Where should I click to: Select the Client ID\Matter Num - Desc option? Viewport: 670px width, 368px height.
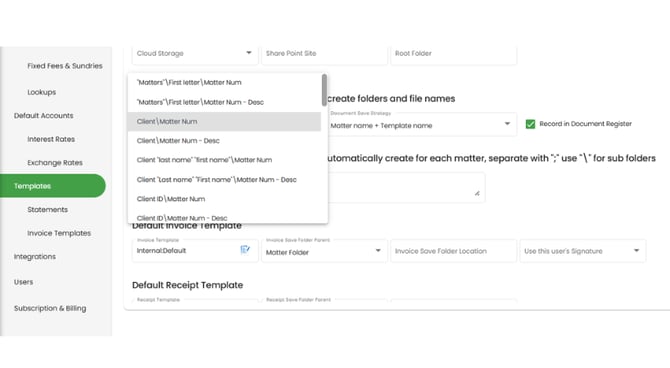[224, 217]
